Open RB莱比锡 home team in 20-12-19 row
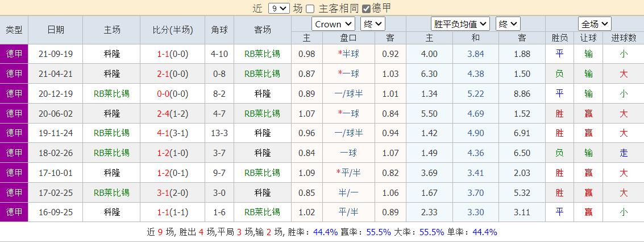Image resolution: width=644 pixels, height=242 pixels. (x=112, y=93)
